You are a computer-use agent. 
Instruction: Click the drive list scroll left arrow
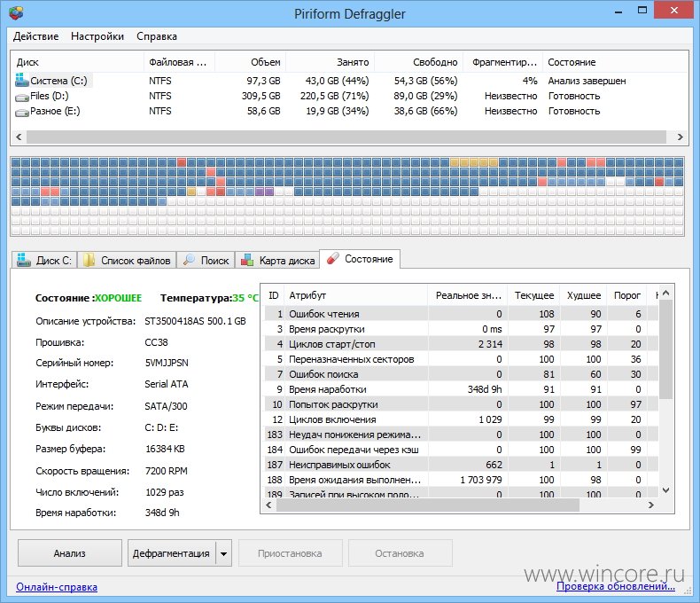[19, 137]
